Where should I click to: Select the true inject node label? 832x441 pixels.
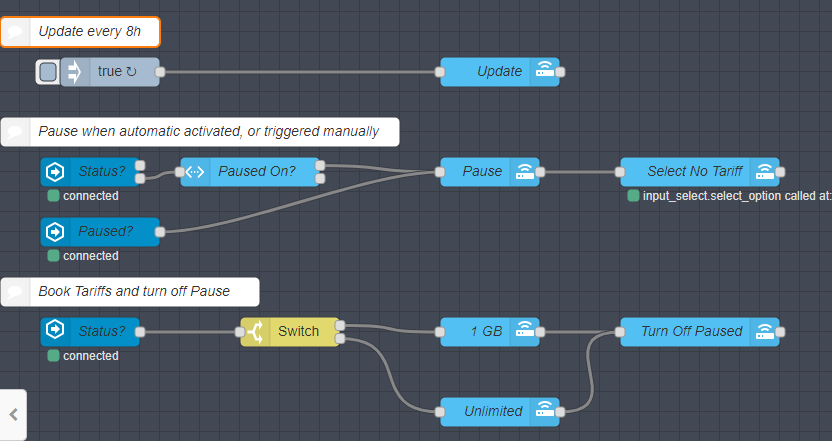point(117,71)
